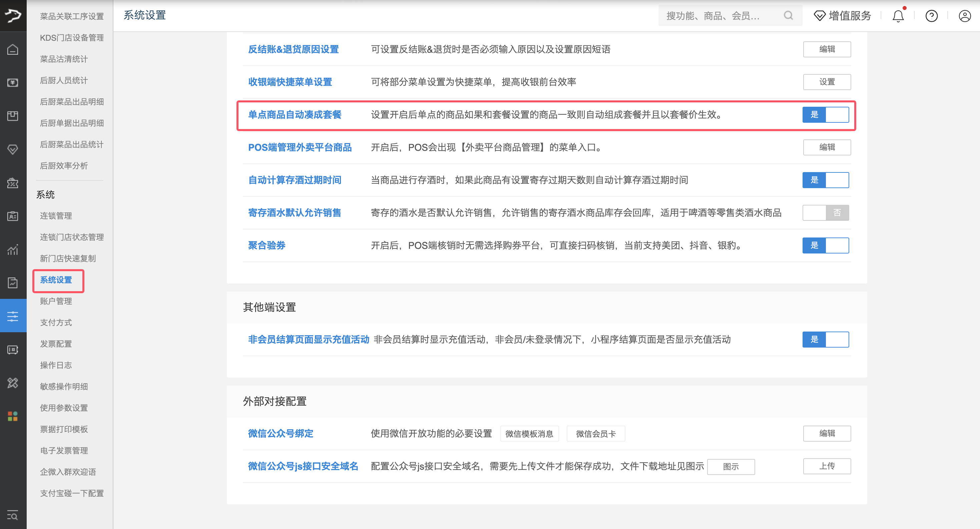Open 新门店快速复制 menu item

[68, 258]
